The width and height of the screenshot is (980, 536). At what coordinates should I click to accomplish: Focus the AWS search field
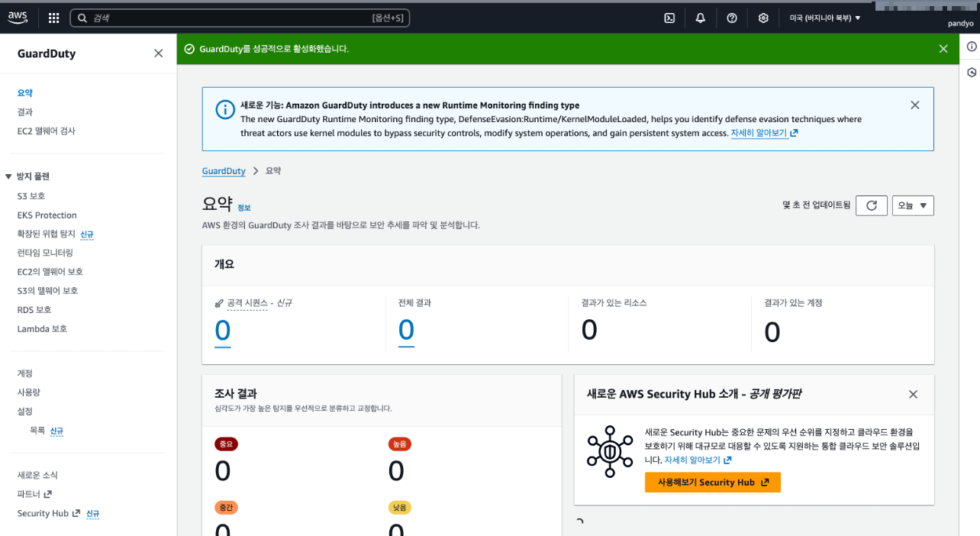point(240,18)
